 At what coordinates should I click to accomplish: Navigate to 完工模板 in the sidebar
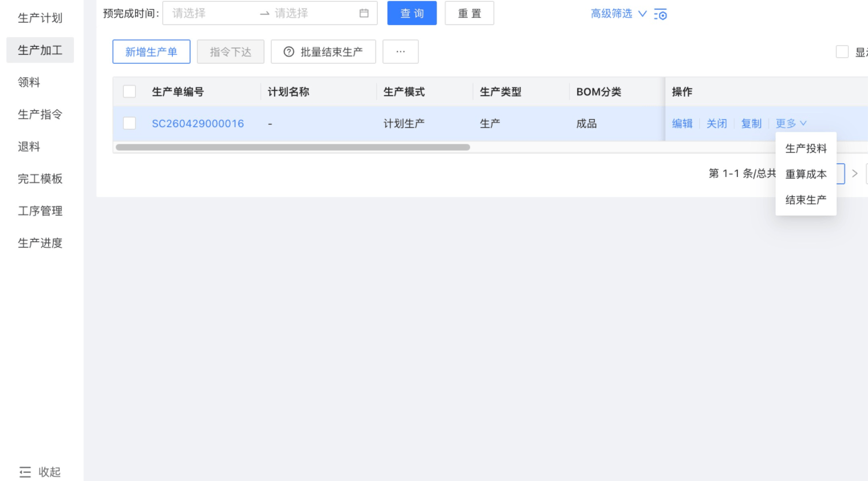click(x=40, y=179)
